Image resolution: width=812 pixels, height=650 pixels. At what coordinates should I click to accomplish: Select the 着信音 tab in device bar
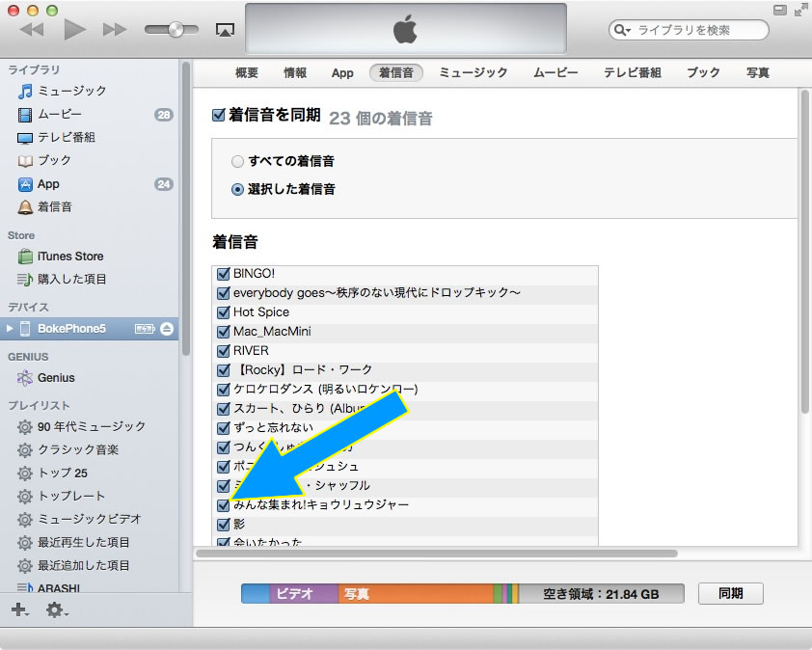point(396,73)
